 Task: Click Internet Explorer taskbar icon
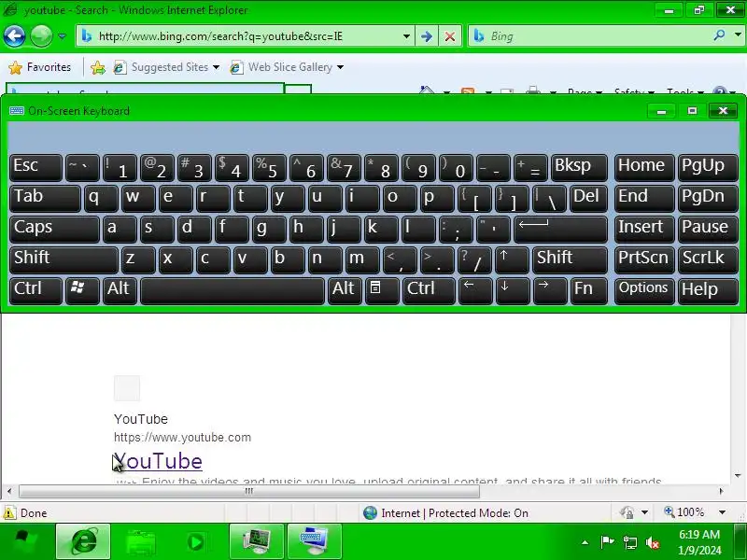click(x=83, y=541)
